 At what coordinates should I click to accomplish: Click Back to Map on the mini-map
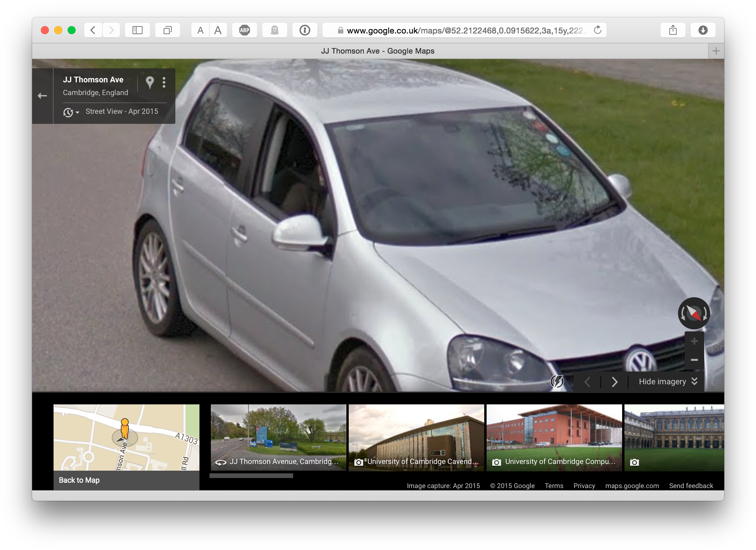pyautogui.click(x=79, y=480)
